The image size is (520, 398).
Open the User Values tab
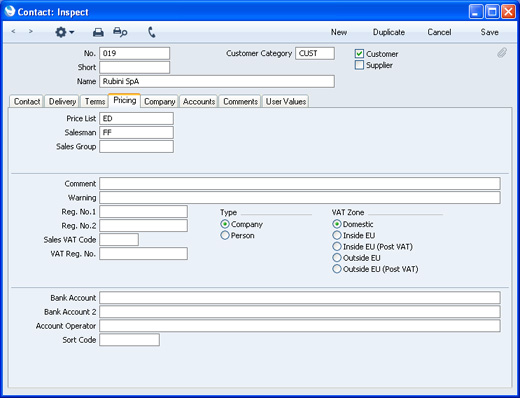coord(286,101)
